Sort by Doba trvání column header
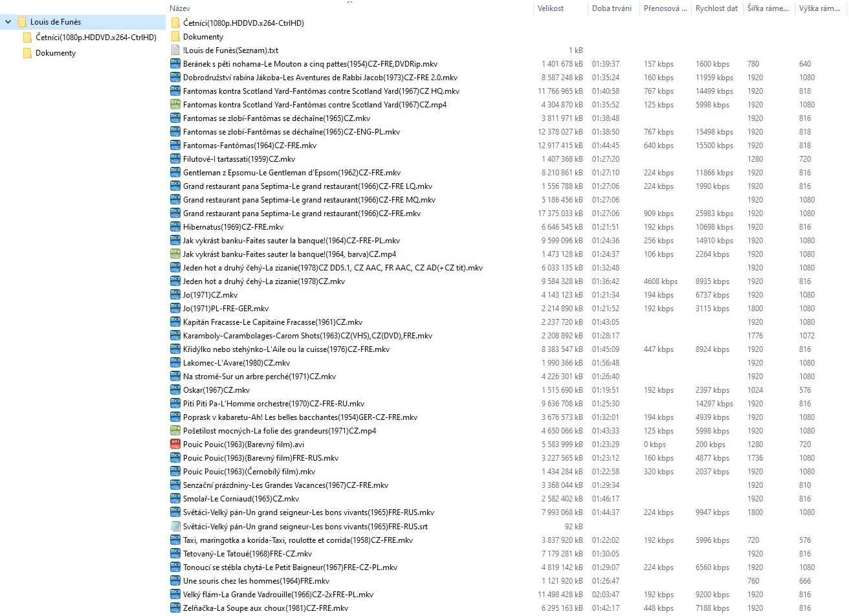This screenshot has width=849, height=616. 612,8
